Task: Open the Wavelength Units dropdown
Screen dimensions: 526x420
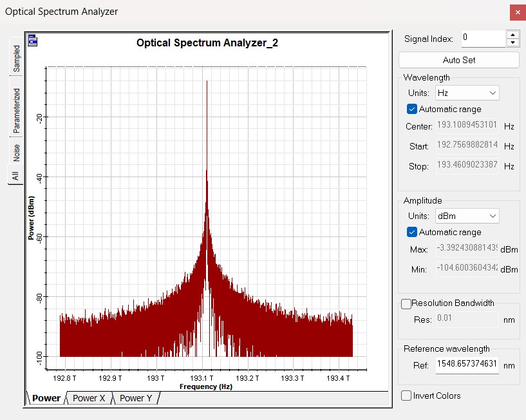Action: (467, 93)
